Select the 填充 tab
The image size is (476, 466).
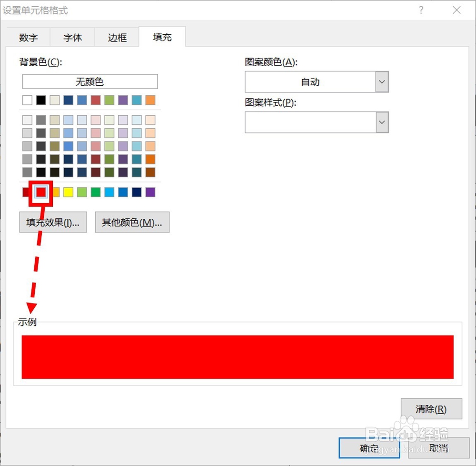(162, 37)
